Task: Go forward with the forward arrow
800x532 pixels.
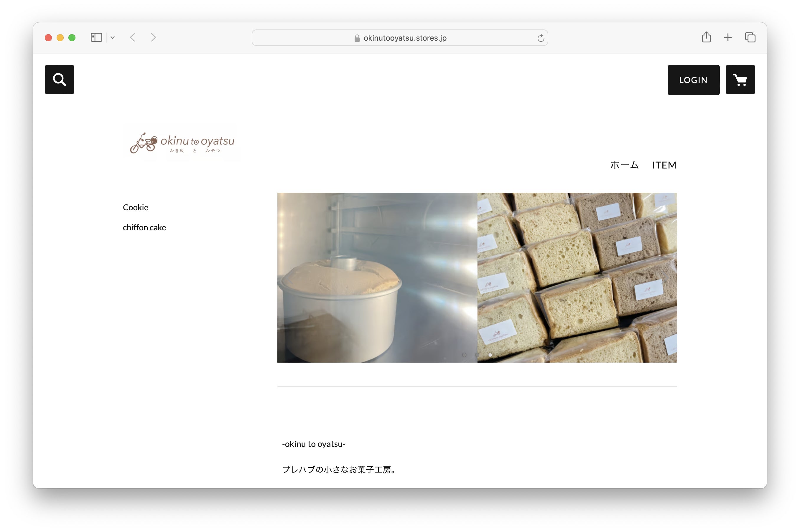Action: [153, 37]
